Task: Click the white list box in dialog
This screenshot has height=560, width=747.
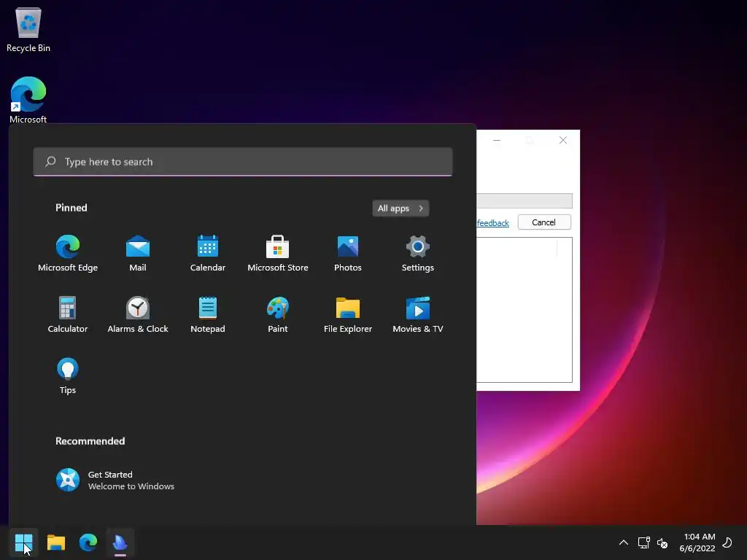Action: click(524, 310)
